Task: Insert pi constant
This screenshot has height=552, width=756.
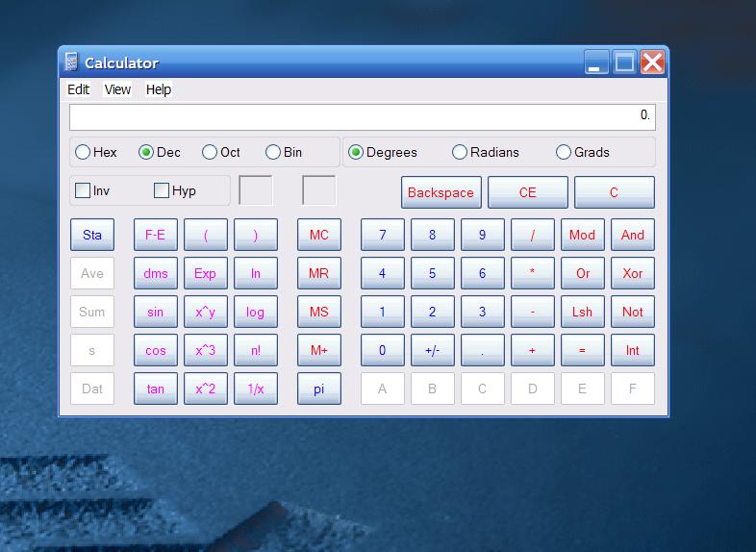Action: click(x=319, y=389)
